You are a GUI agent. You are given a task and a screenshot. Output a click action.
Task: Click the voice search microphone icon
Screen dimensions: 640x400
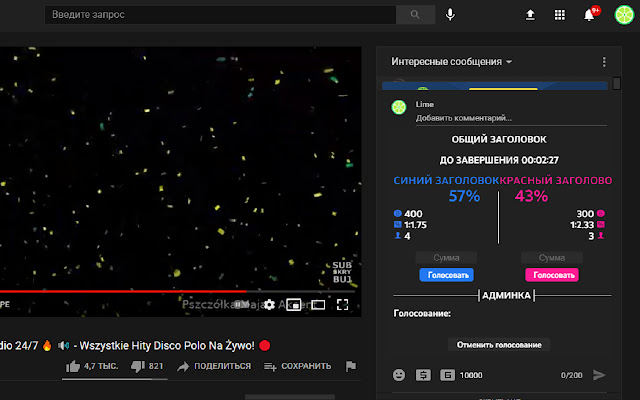point(450,15)
